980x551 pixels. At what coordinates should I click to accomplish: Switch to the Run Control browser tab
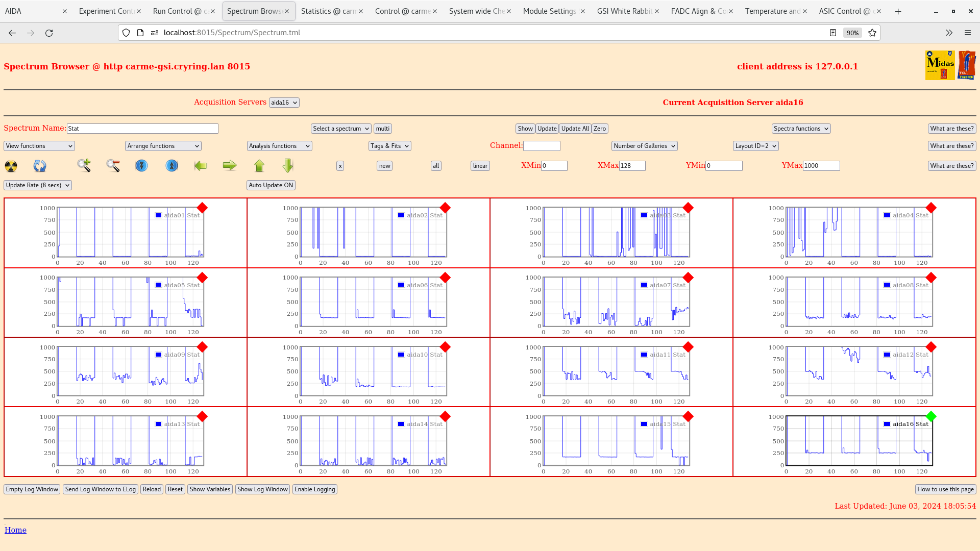180,11
